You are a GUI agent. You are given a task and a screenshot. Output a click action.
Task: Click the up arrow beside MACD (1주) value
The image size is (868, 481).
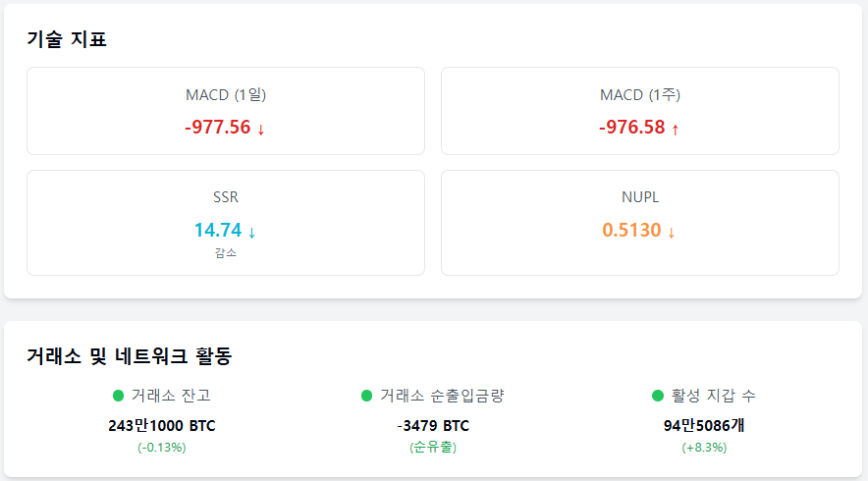[676, 129]
